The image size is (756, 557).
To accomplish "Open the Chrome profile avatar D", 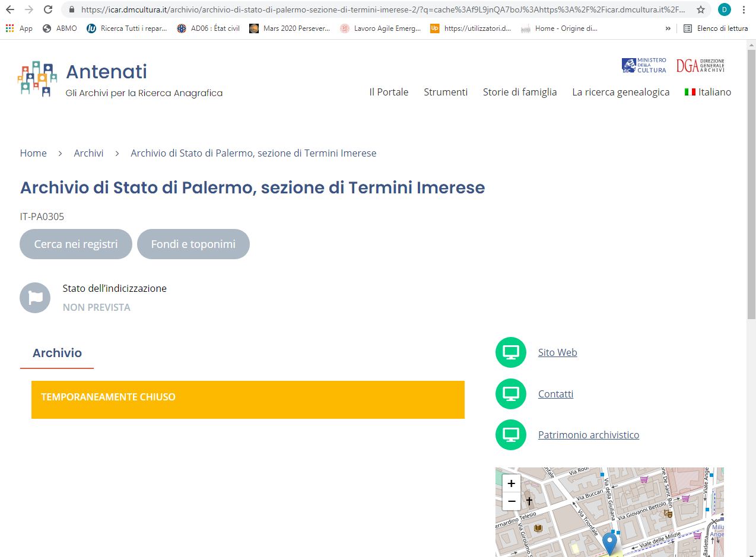I will [x=724, y=9].
